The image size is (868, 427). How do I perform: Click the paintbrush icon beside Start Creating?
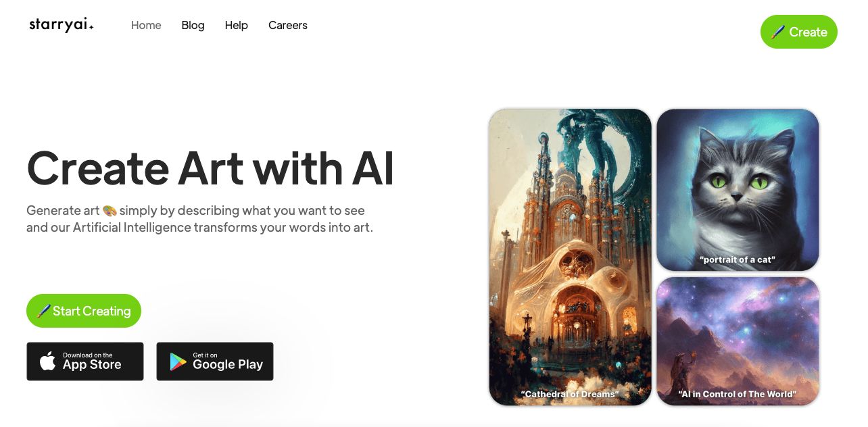point(44,311)
